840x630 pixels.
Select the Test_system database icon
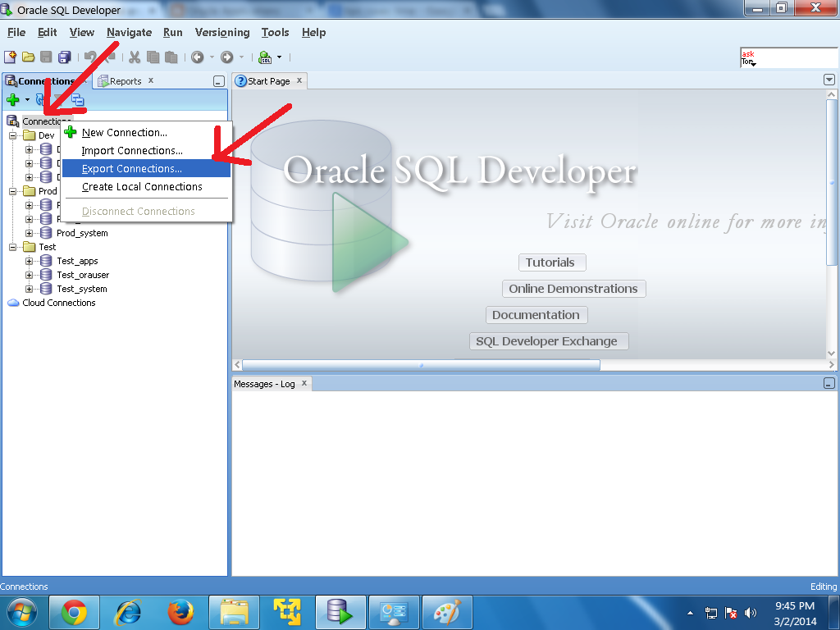pos(47,289)
